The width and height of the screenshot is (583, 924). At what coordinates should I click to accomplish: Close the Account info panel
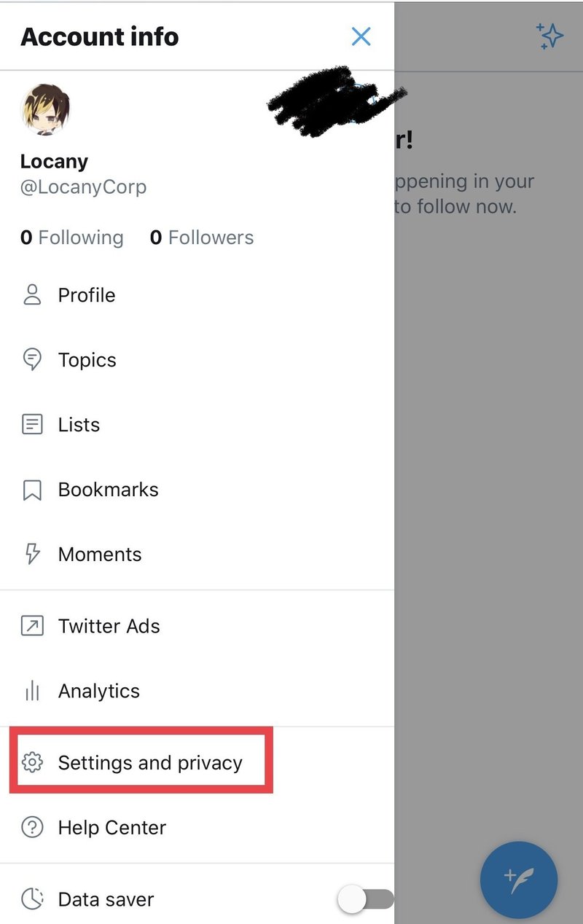361,36
